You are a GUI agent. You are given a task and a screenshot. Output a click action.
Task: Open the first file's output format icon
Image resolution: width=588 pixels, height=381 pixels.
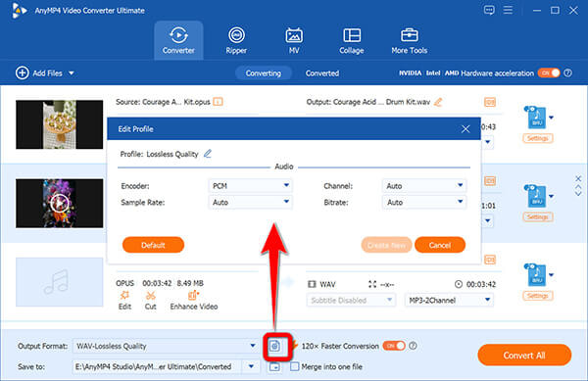(x=537, y=118)
